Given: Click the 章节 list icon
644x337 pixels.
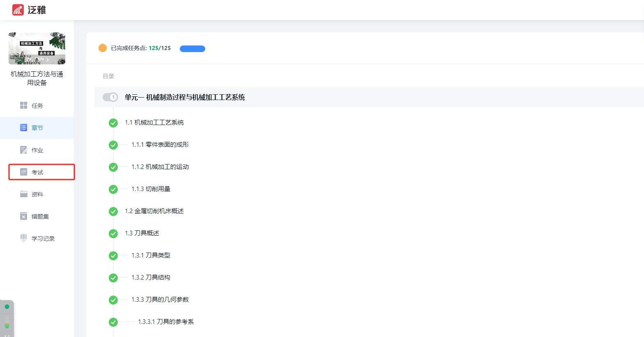Looking at the screenshot, I should point(24,128).
